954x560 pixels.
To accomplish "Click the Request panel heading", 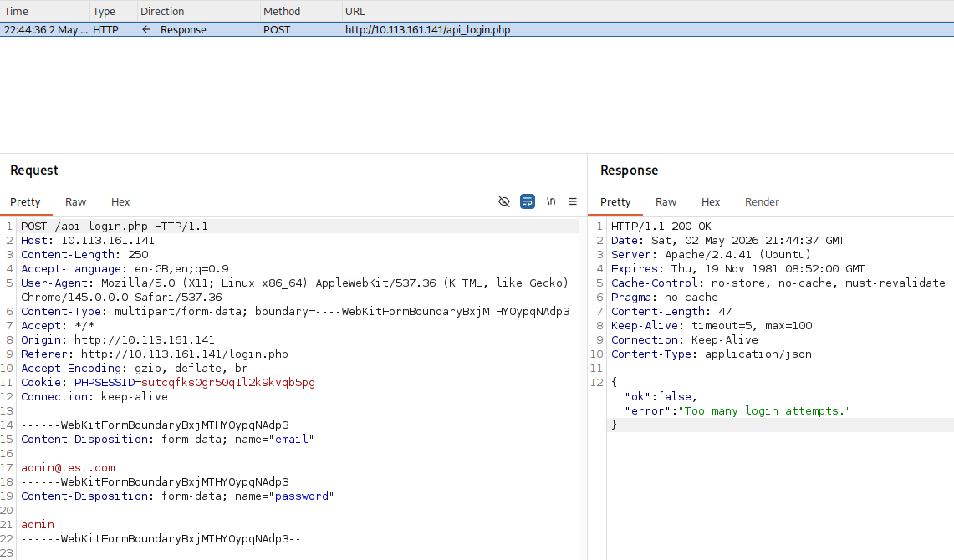I will 34,171.
